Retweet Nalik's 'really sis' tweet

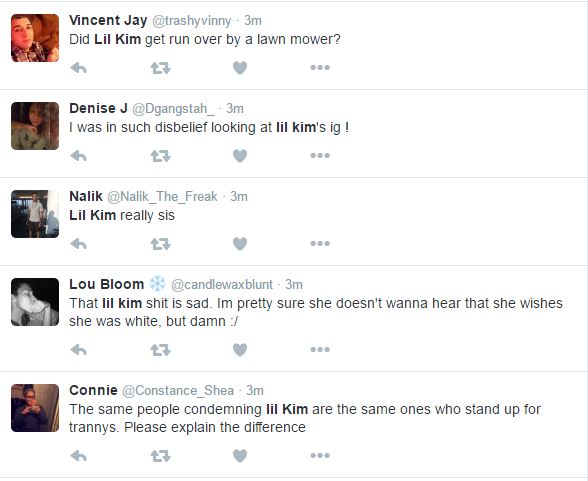160,244
